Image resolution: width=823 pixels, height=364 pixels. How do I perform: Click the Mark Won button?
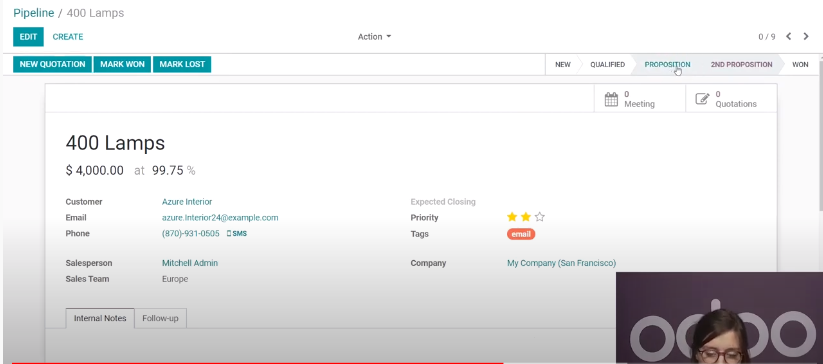(122, 65)
